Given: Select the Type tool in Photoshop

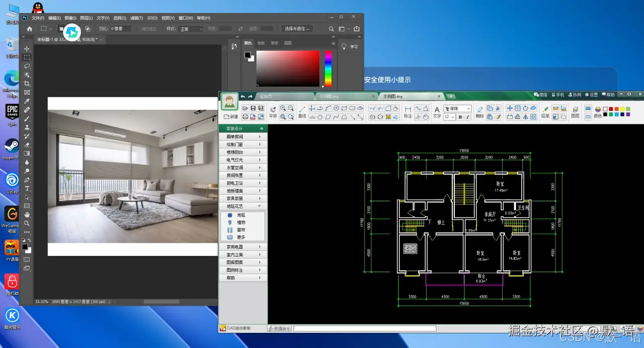Looking at the screenshot, I should [27, 188].
